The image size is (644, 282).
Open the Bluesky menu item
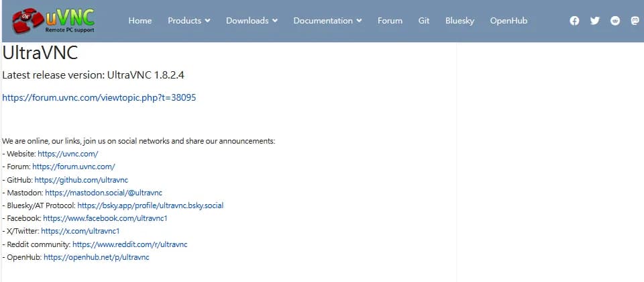pos(460,21)
